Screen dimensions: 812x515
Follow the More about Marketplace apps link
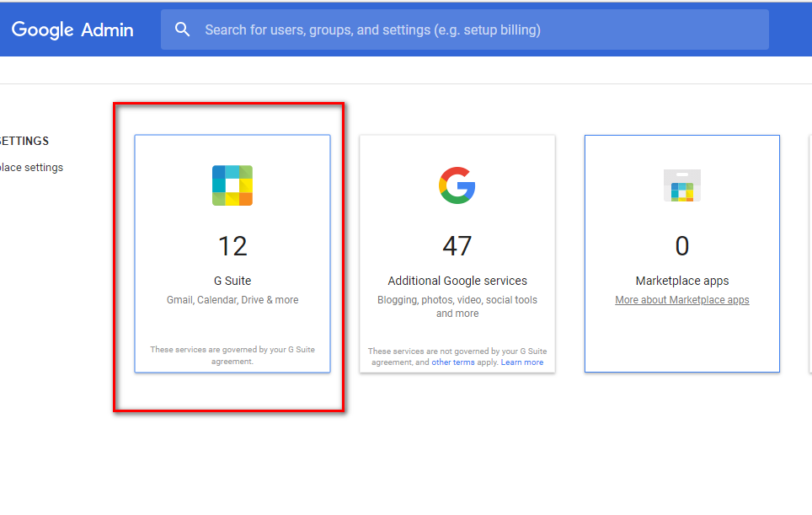682,300
